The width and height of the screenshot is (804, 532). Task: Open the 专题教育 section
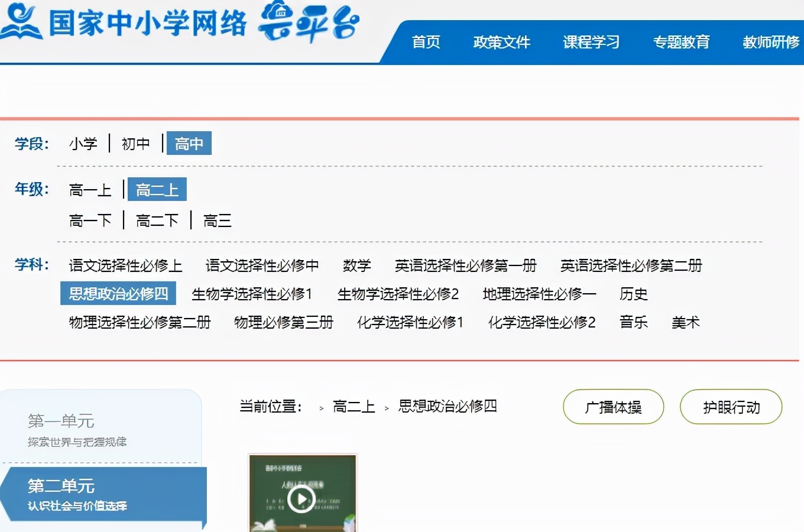681,42
